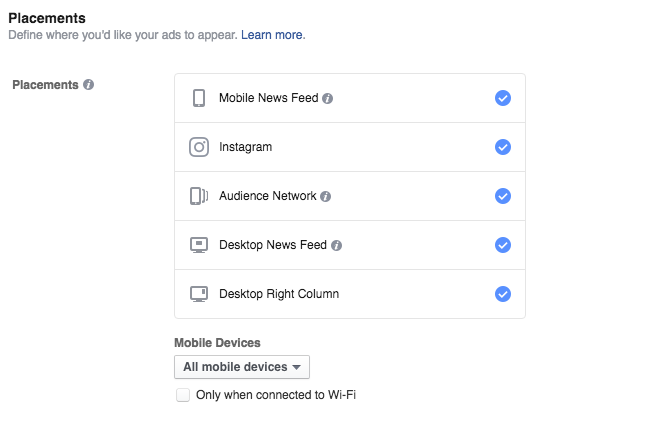This screenshot has height=444, width=664.
Task: Click the Audience Network device icon
Action: pos(199,196)
